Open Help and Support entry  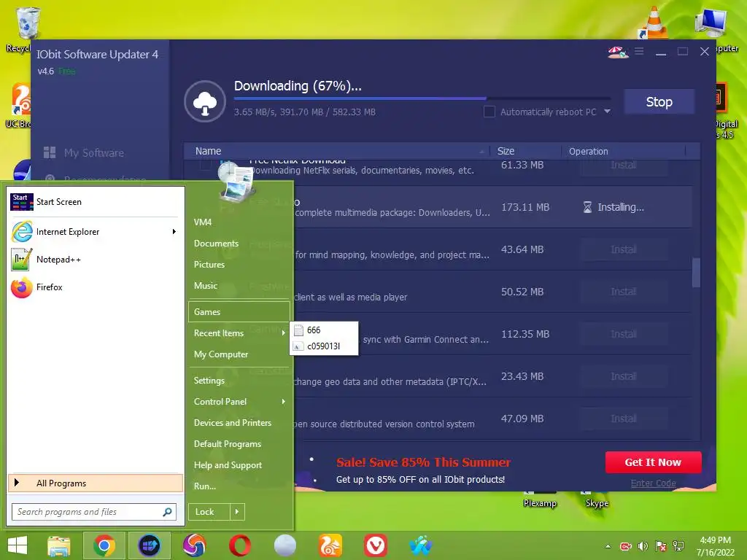pos(228,465)
